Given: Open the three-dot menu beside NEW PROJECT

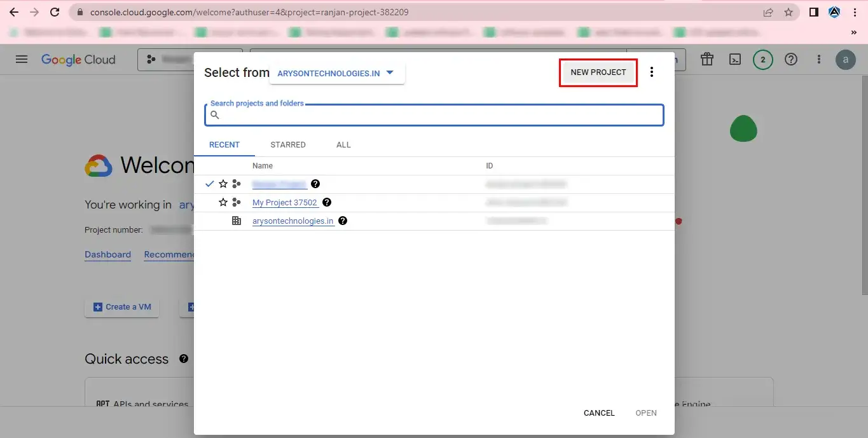Looking at the screenshot, I should pyautogui.click(x=651, y=72).
